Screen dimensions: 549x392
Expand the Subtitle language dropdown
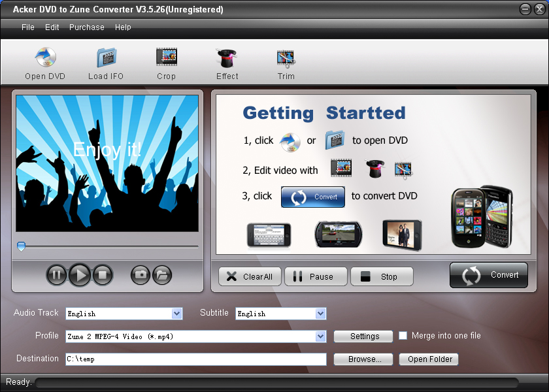click(x=321, y=314)
